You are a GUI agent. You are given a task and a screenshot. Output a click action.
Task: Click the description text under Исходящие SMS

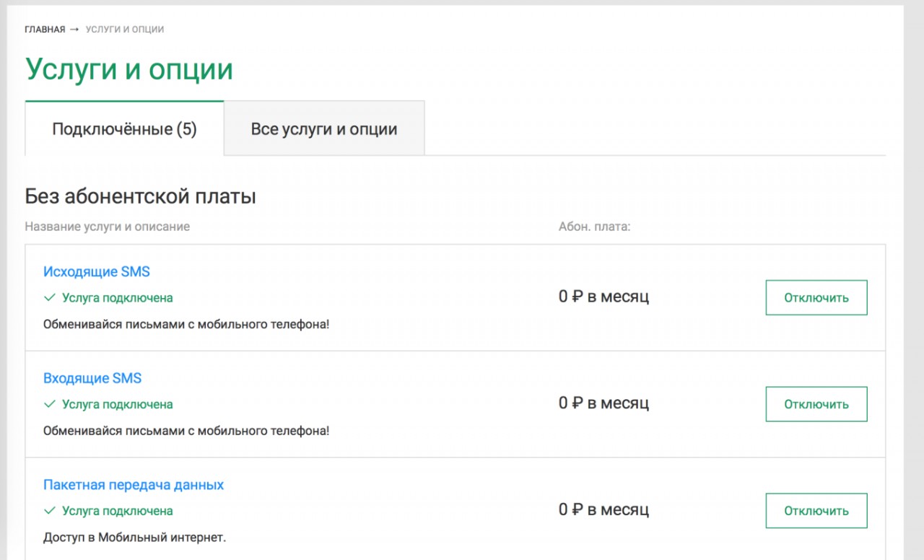pos(186,324)
